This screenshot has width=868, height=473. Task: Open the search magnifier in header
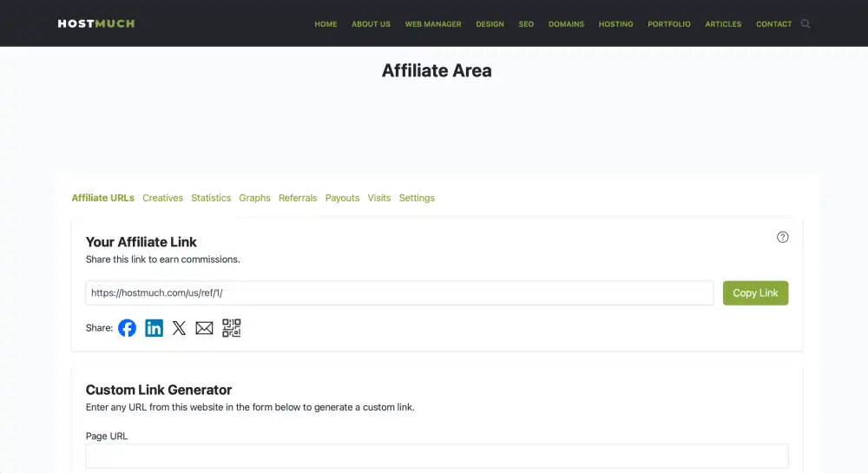806,24
